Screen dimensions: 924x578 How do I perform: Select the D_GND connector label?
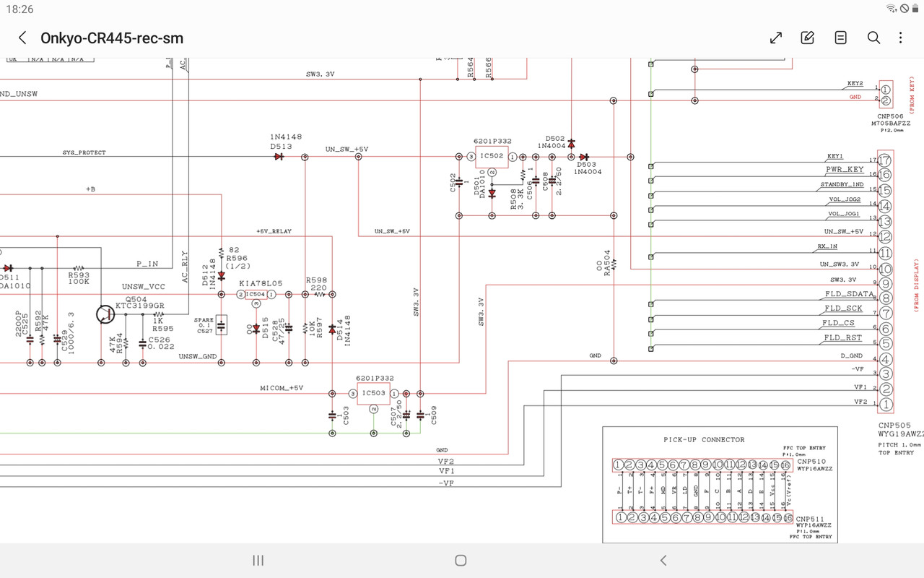point(852,357)
